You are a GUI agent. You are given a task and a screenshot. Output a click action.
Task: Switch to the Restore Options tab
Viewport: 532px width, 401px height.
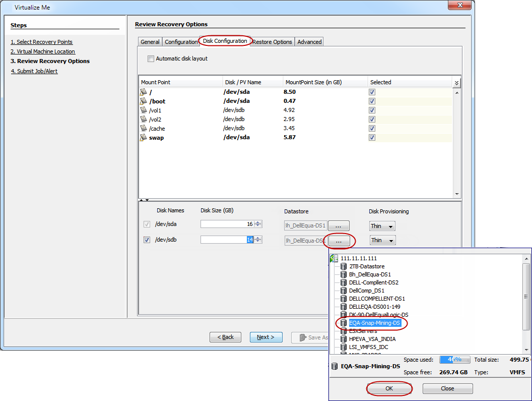click(272, 42)
